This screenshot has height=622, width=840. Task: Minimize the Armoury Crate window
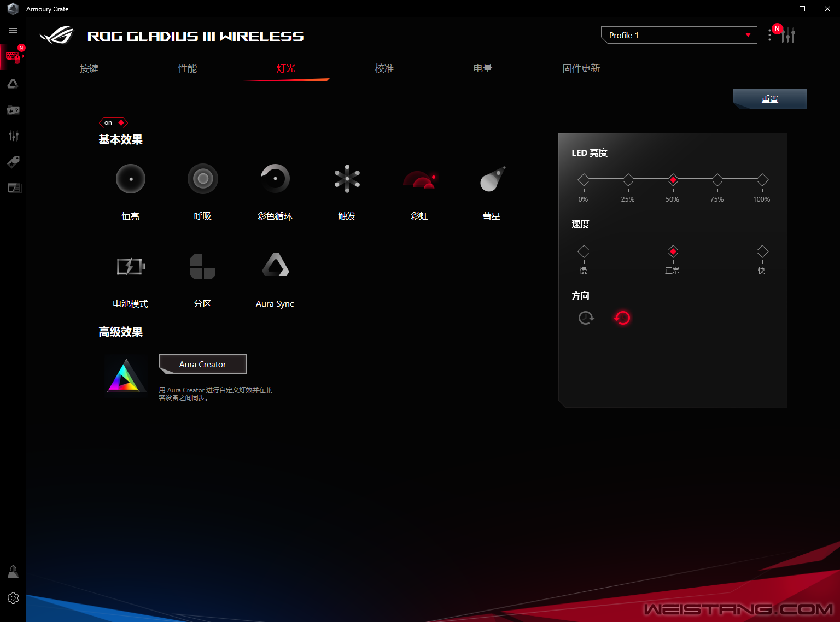pos(777,9)
